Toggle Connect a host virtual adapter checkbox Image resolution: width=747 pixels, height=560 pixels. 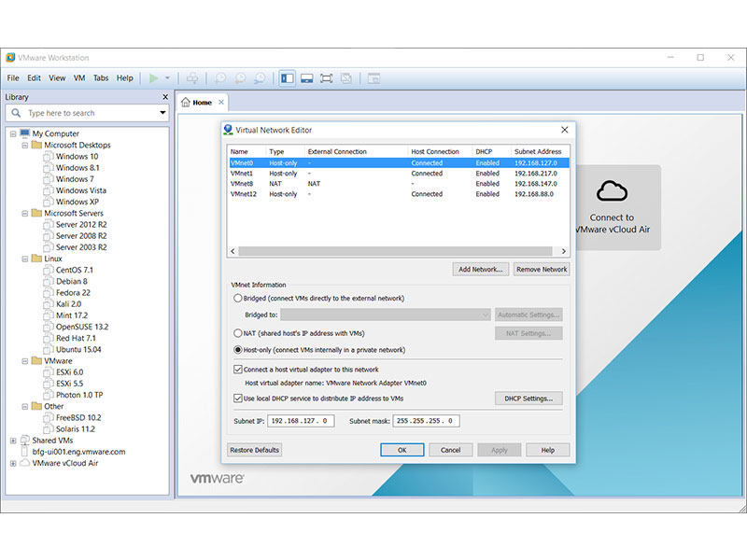coord(238,369)
